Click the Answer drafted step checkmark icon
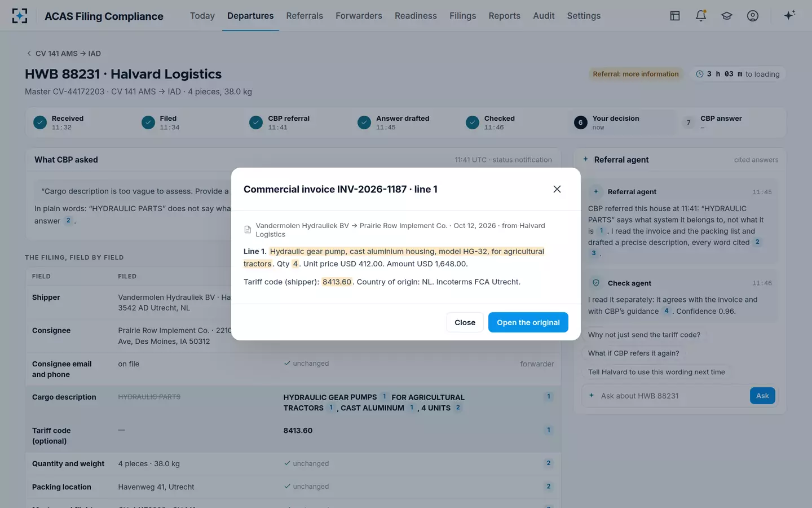The image size is (812, 508). [364, 122]
